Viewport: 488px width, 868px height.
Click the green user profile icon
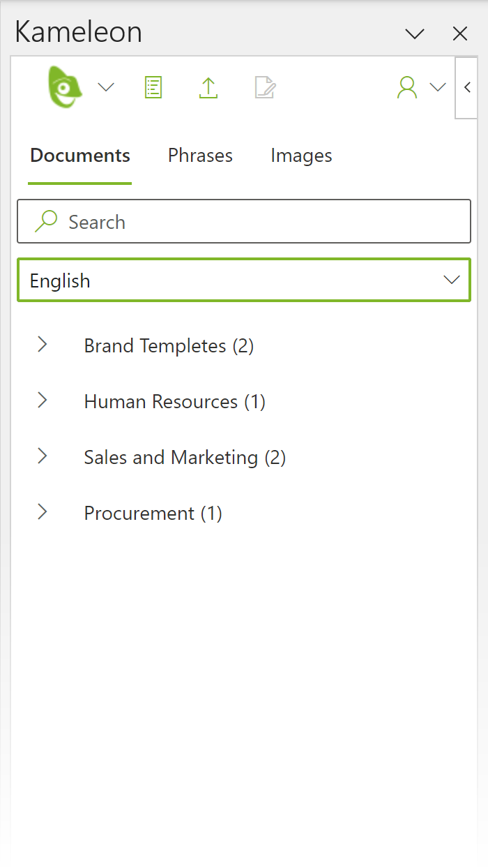(x=406, y=87)
